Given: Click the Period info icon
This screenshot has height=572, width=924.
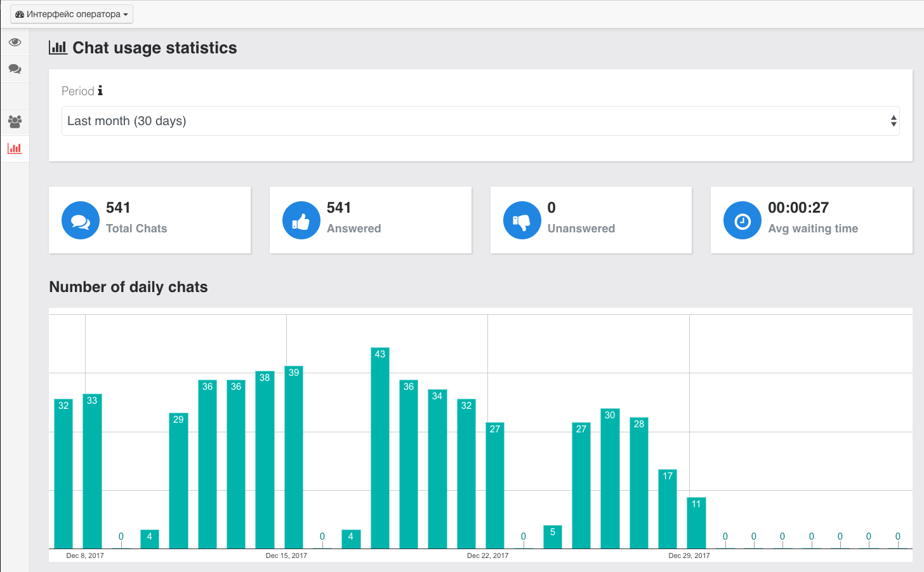Looking at the screenshot, I should click(x=100, y=91).
